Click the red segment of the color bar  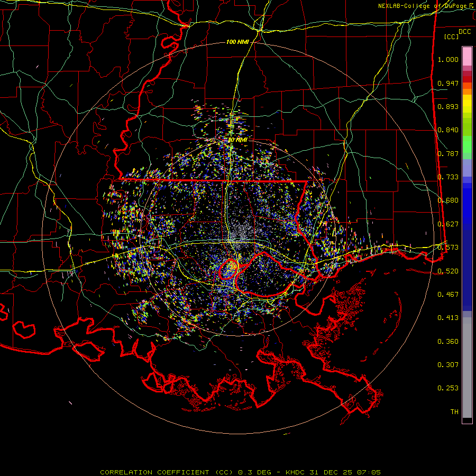pos(467,79)
